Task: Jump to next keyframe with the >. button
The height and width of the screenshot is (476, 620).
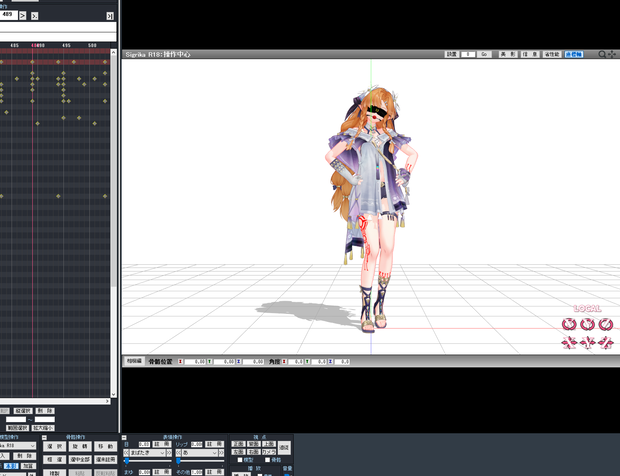Action: coord(34,16)
